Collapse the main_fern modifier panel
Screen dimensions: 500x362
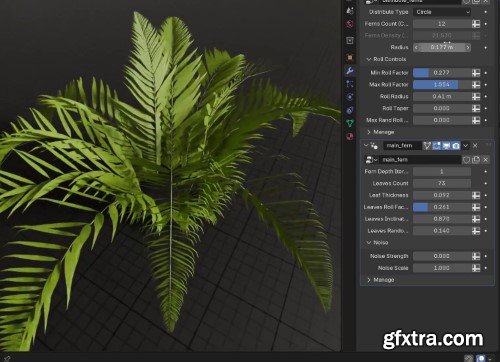click(x=366, y=146)
